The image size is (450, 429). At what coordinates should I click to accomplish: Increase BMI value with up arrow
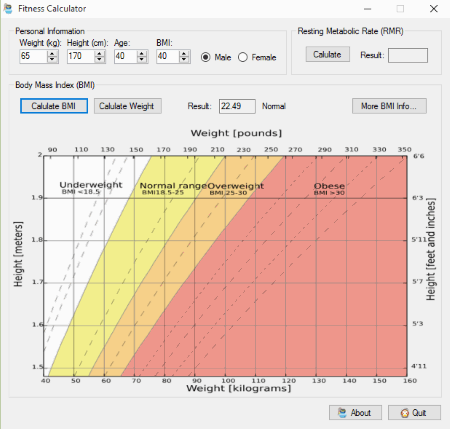184,53
